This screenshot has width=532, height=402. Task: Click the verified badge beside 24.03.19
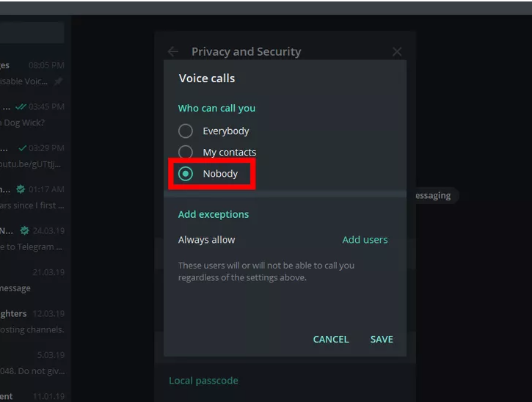click(x=25, y=230)
